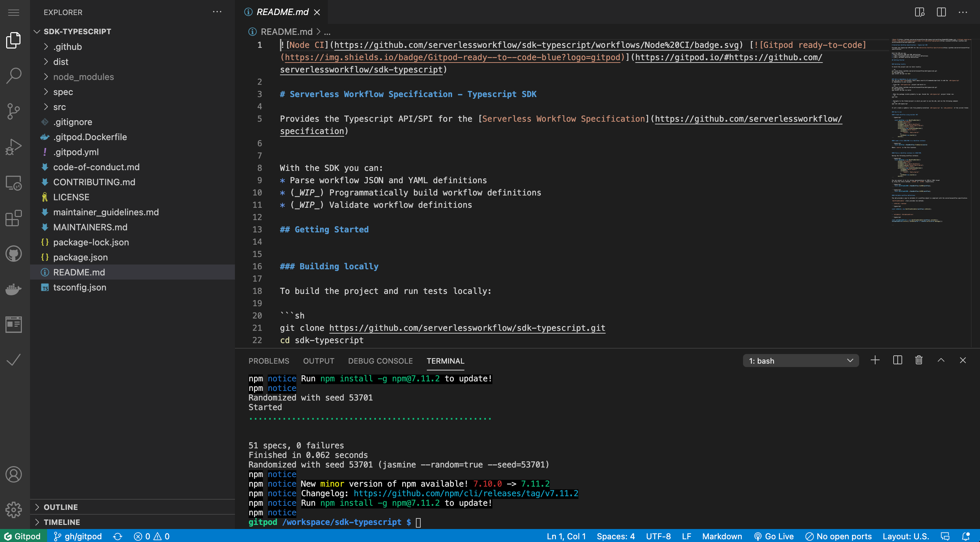
Task: Open the browser preview sidebar icon
Action: point(14,324)
